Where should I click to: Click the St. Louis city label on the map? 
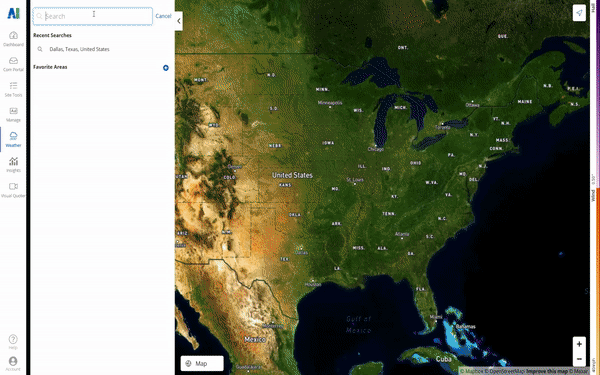coord(355,179)
